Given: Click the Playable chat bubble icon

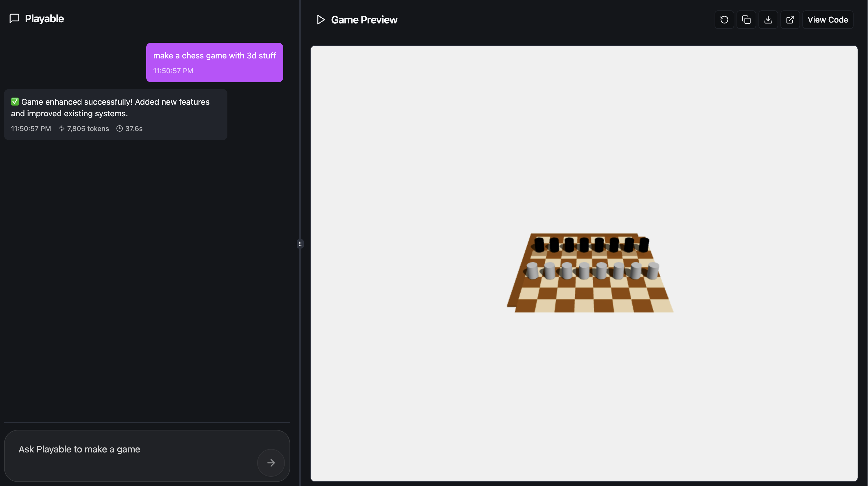Looking at the screenshot, I should coord(14,19).
